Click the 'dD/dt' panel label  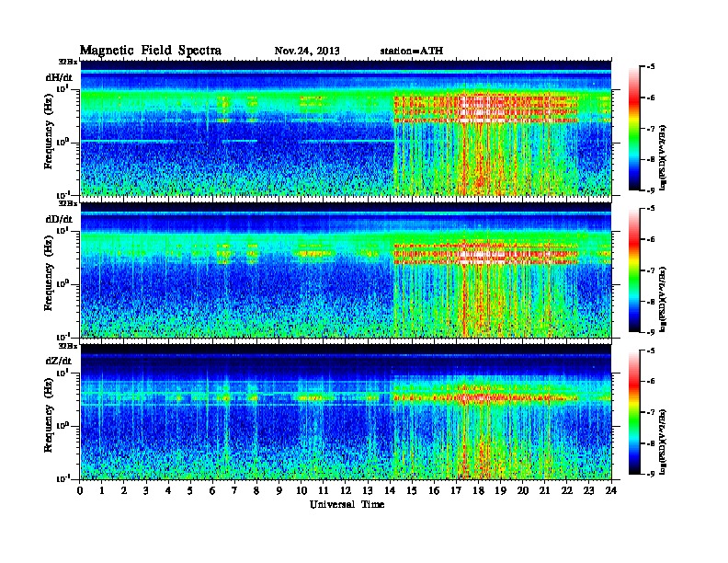pos(59,219)
